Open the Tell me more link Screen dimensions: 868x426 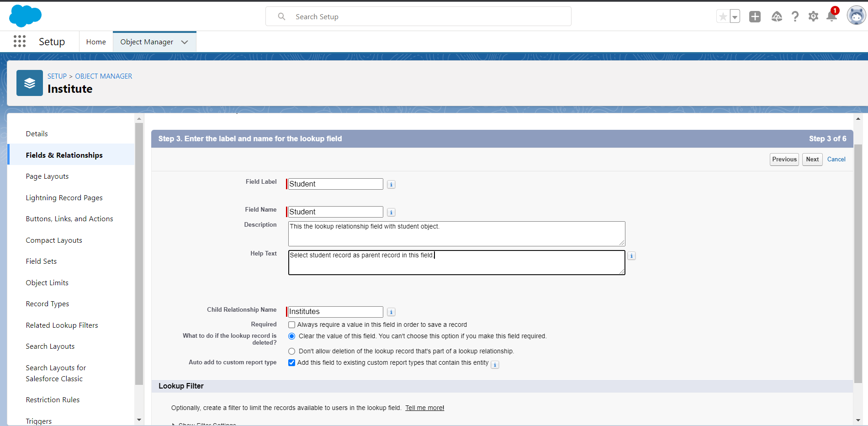(424, 408)
